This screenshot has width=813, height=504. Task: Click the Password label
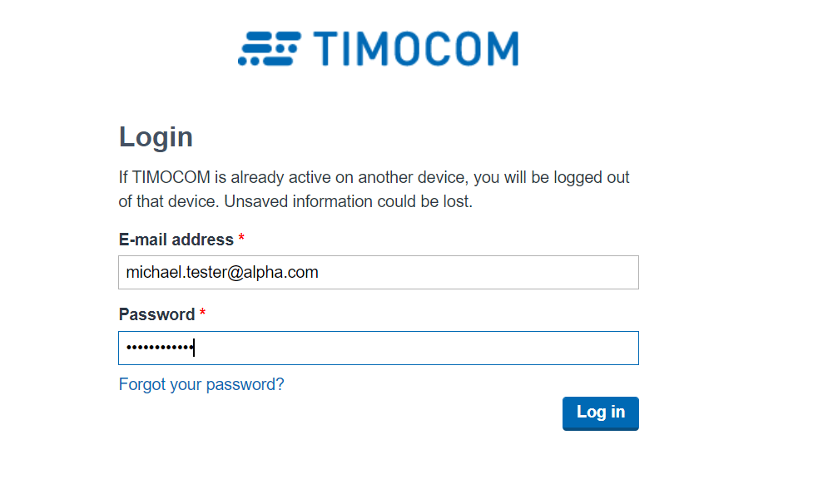tap(156, 314)
